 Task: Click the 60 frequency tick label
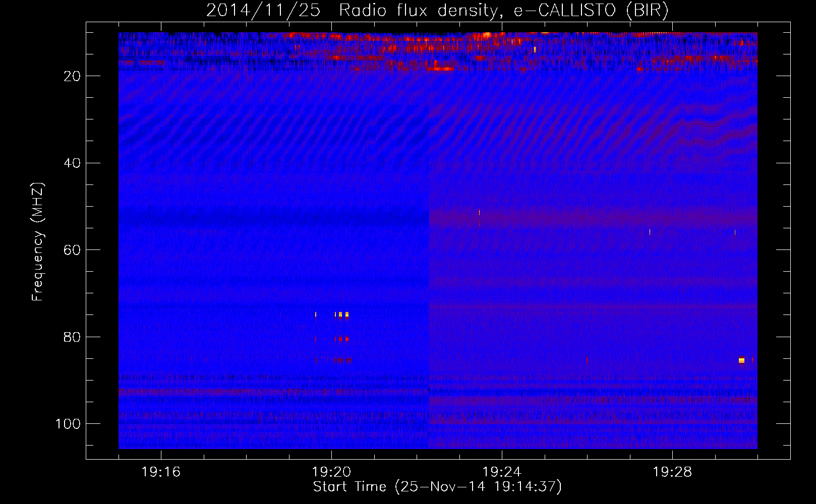tap(73, 250)
